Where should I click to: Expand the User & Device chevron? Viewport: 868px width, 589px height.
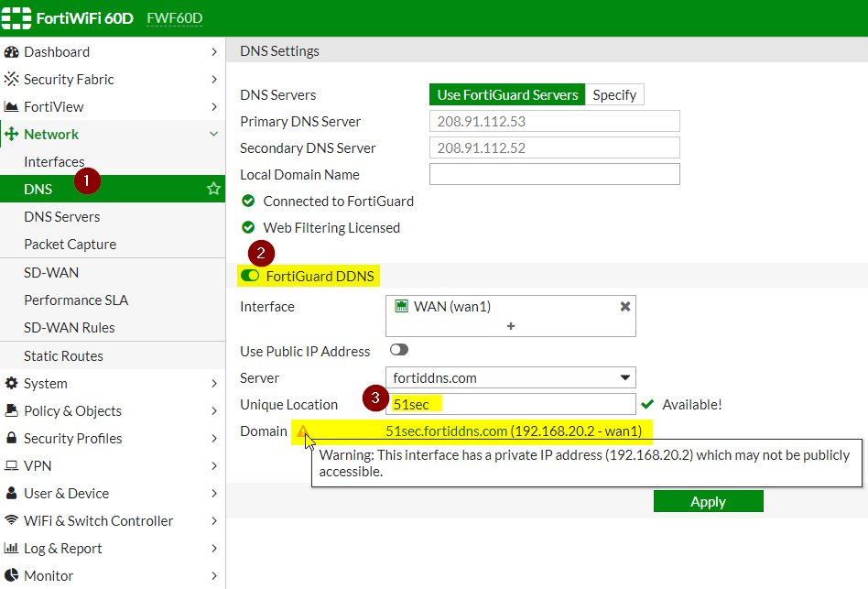point(213,493)
